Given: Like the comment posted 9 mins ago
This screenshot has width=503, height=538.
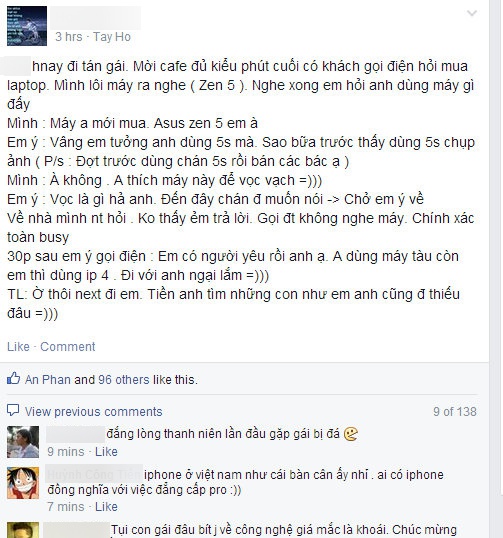Looking at the screenshot, I should click(106, 452).
